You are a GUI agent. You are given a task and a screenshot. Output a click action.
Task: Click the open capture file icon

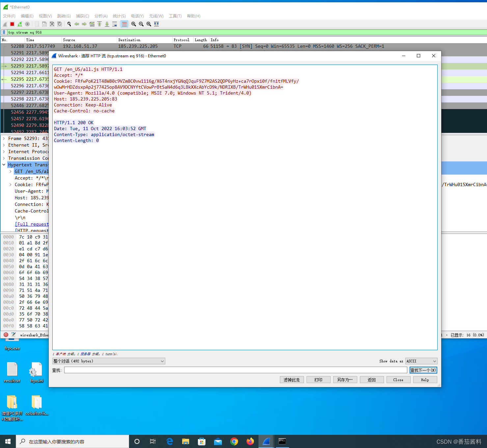point(37,24)
